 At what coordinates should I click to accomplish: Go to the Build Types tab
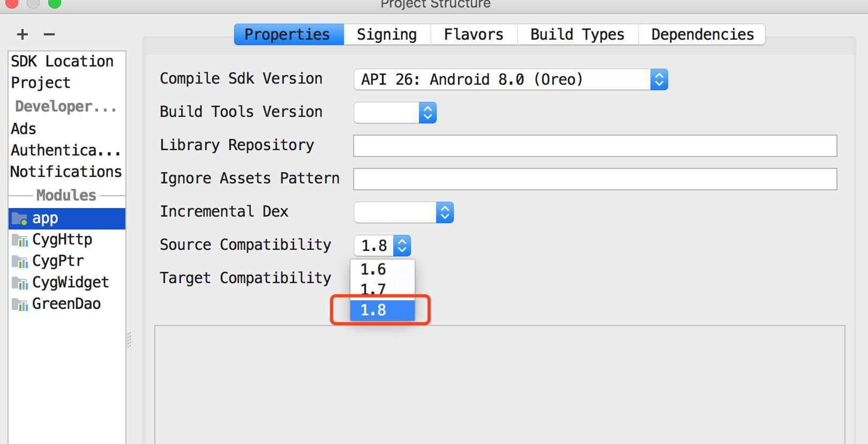pos(577,35)
